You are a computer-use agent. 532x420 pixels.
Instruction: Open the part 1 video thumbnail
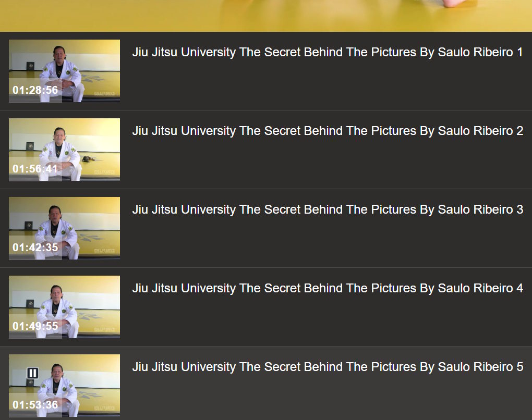(x=64, y=70)
